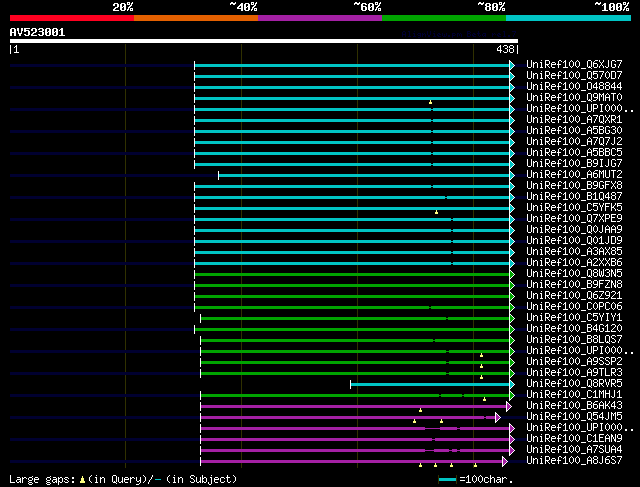Open the UniRef100_B9IJG7 hit label
Screen dimensions: 640x487
tap(574, 164)
